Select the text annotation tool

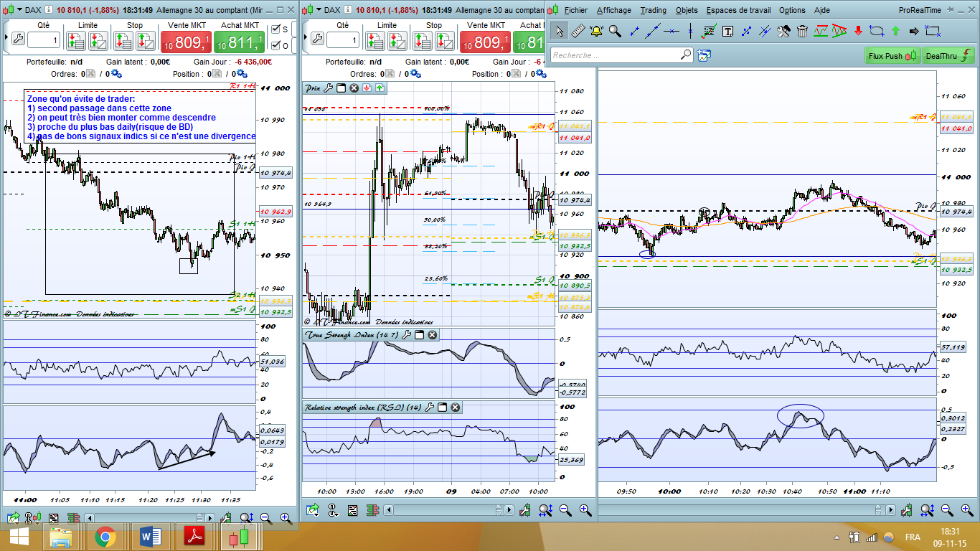tap(727, 31)
